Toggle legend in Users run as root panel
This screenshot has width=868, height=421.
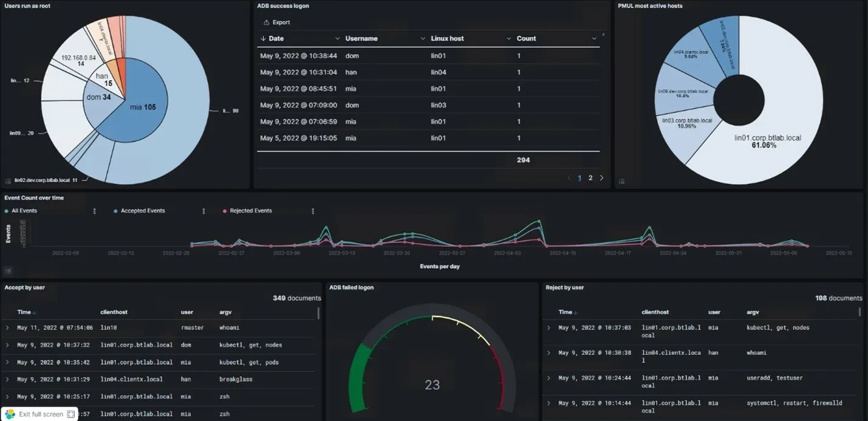[8, 180]
